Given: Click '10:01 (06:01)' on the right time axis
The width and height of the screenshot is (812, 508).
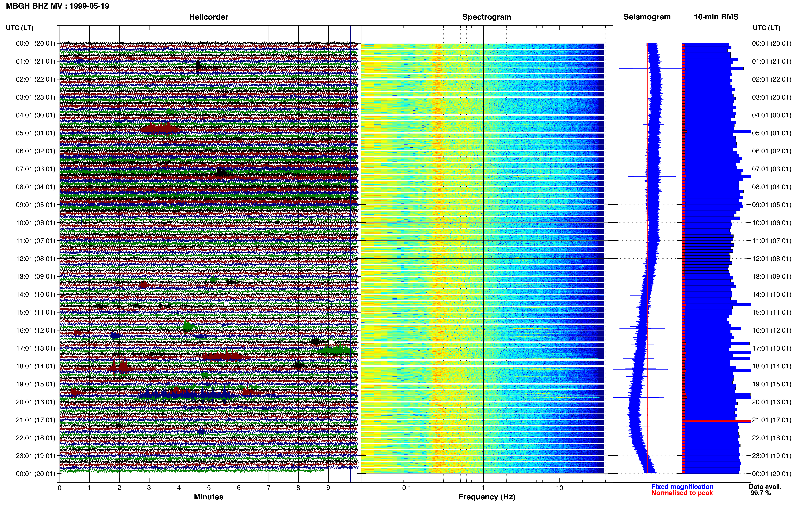Looking at the screenshot, I should [771, 223].
